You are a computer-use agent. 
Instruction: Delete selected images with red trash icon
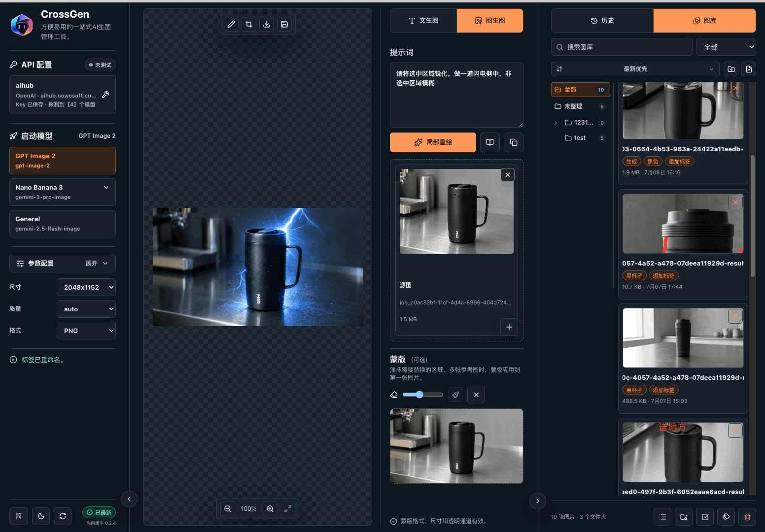point(747,517)
